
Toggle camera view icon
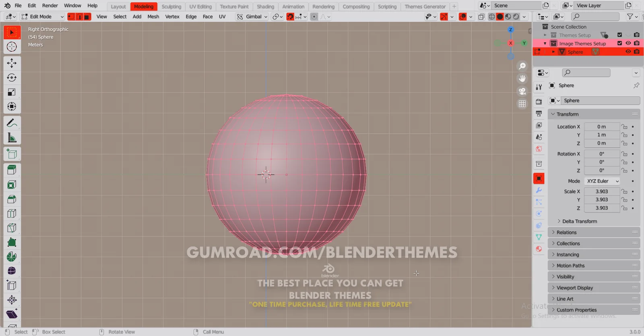(522, 91)
